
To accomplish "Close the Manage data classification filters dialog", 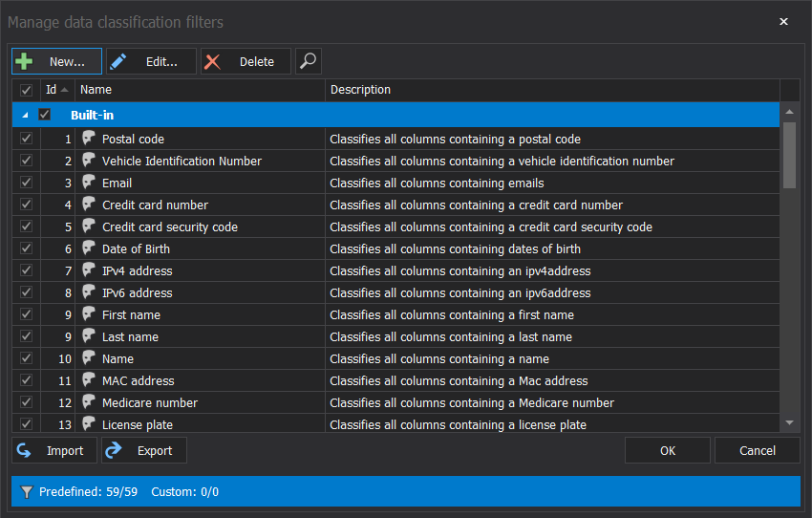I will point(783,21).
